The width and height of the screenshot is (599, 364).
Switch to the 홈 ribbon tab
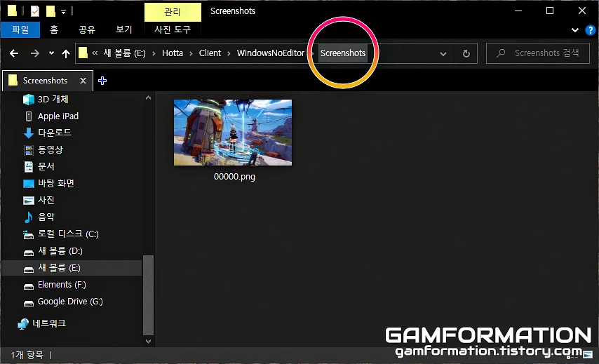point(54,29)
